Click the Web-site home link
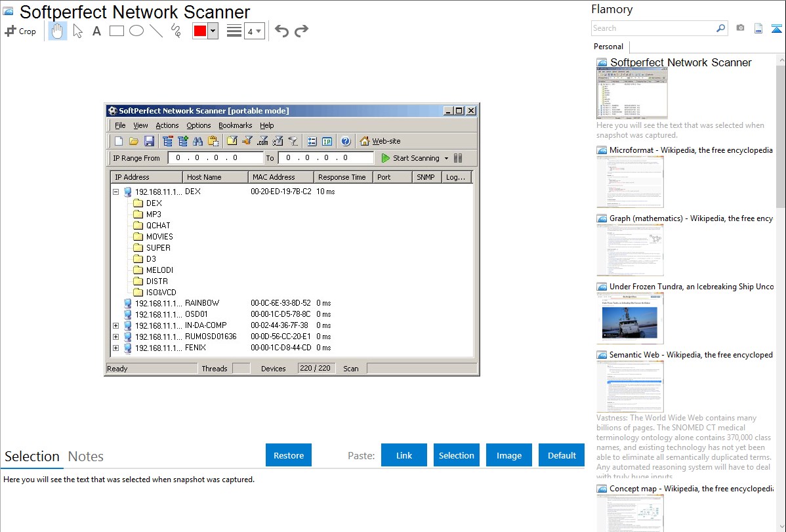786x532 pixels. click(380, 142)
